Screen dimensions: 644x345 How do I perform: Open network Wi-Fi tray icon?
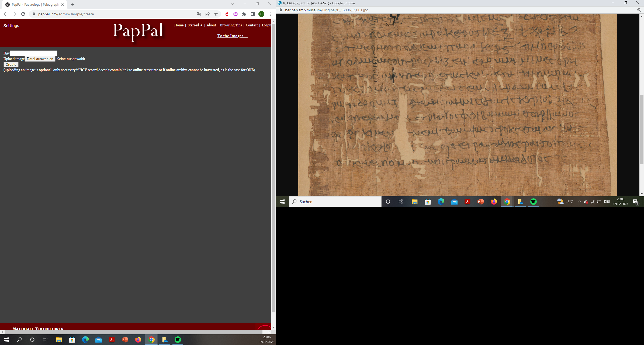pyautogui.click(x=593, y=202)
